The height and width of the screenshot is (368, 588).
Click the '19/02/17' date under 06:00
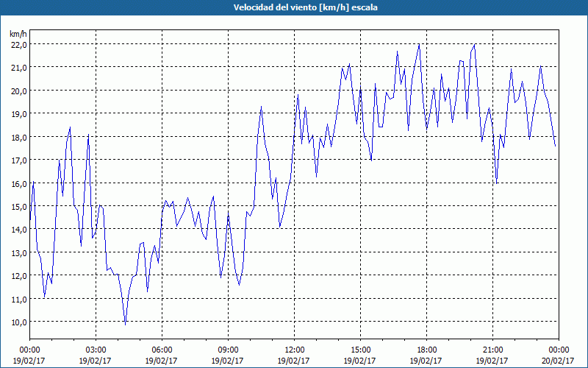pyautogui.click(x=161, y=361)
